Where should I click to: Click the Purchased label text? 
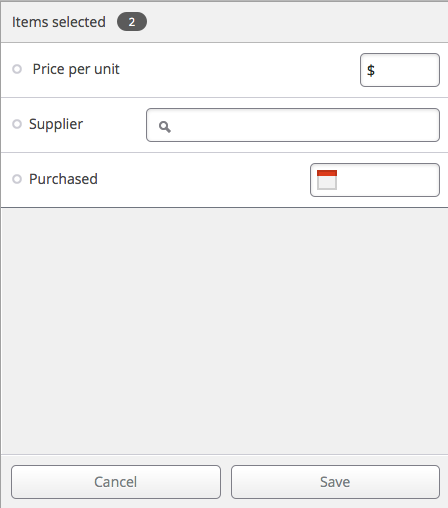63,179
